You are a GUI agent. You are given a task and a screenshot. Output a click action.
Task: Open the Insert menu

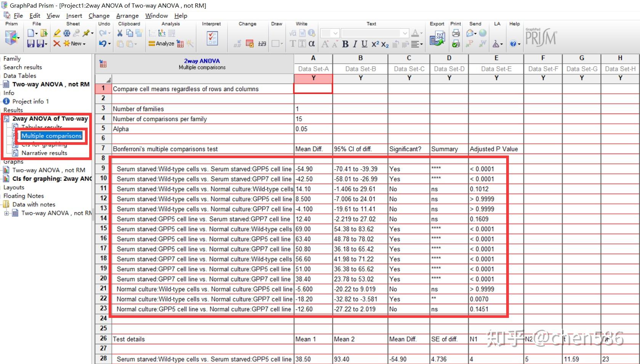(x=74, y=16)
